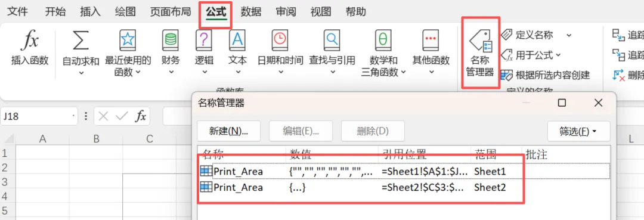Click Create from Selection (根据所选内容创建) icon
The width and height of the screenshot is (644, 220).
pos(507,75)
